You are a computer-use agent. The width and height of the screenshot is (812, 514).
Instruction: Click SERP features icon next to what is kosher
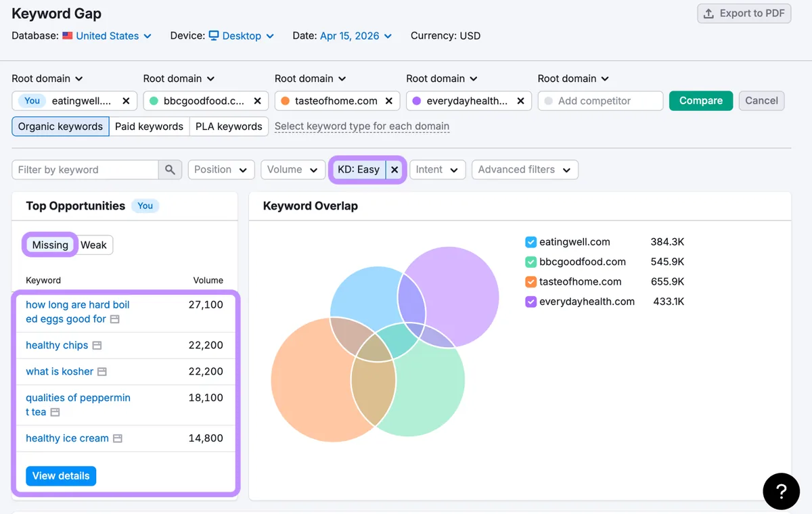(x=102, y=372)
